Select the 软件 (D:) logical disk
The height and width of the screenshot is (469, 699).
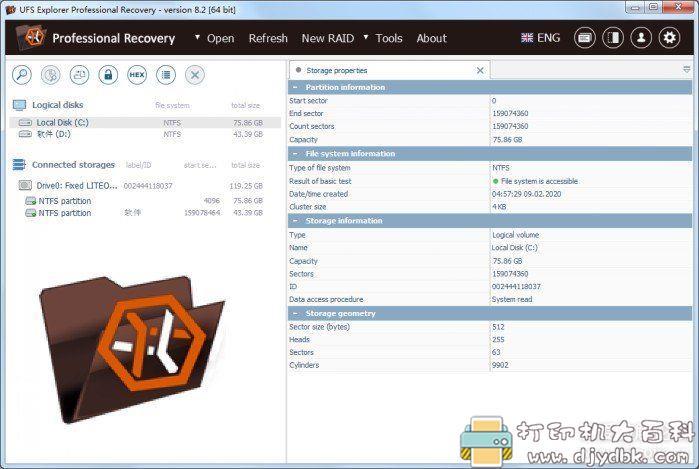tap(145, 134)
